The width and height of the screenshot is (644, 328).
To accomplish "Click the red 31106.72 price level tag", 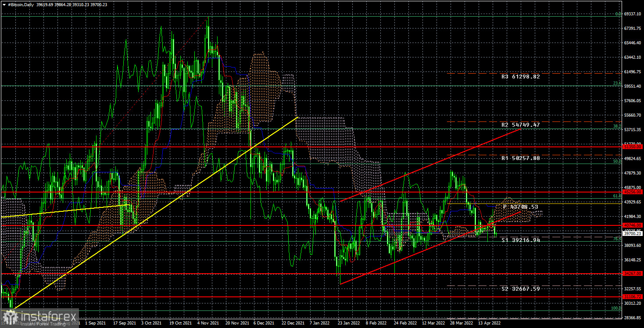I will pos(633,297).
